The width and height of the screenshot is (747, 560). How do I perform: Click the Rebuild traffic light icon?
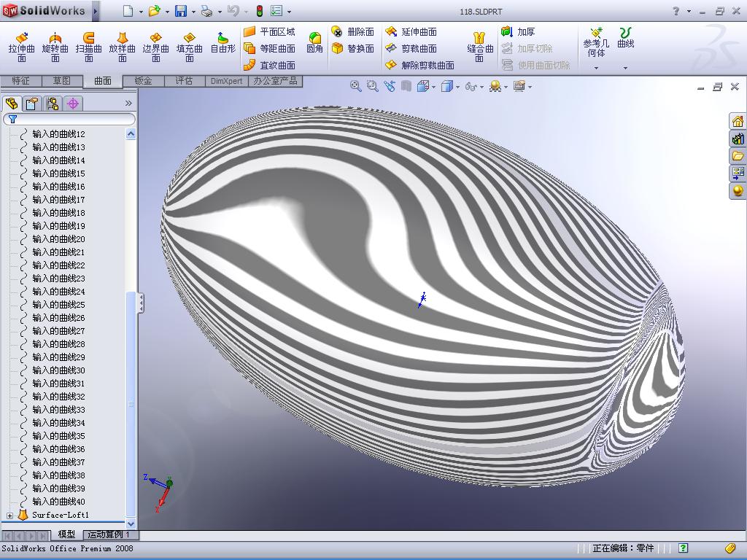coord(260,11)
